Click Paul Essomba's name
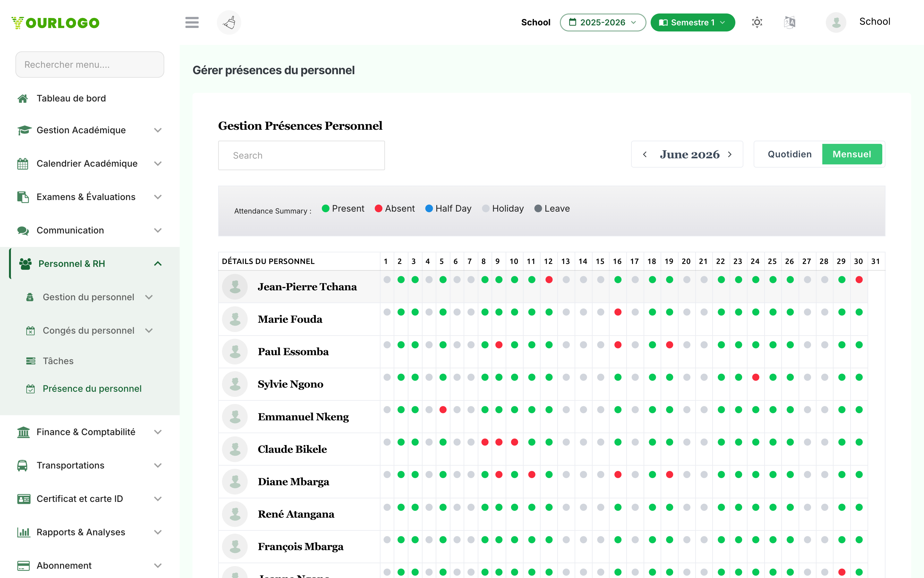 coord(293,352)
